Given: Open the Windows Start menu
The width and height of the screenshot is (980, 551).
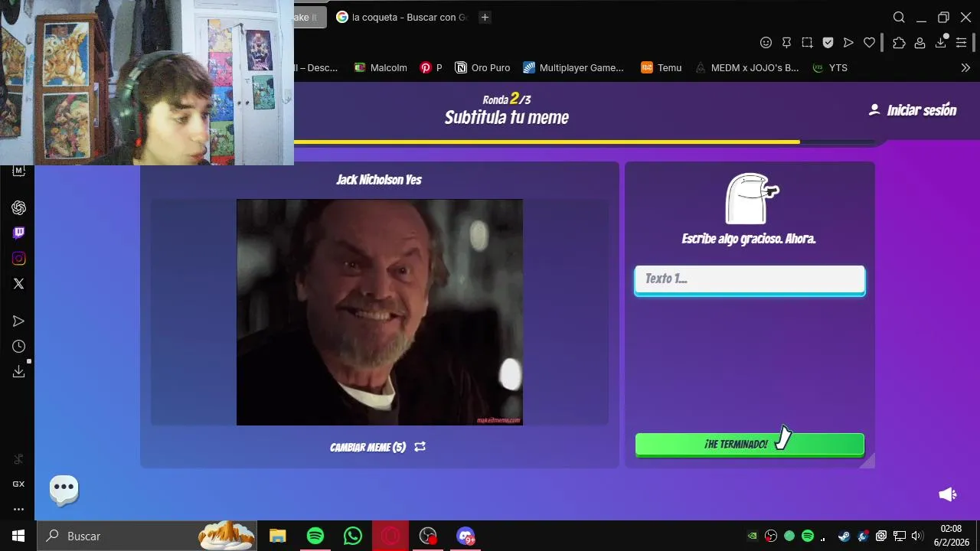Looking at the screenshot, I should (x=18, y=536).
